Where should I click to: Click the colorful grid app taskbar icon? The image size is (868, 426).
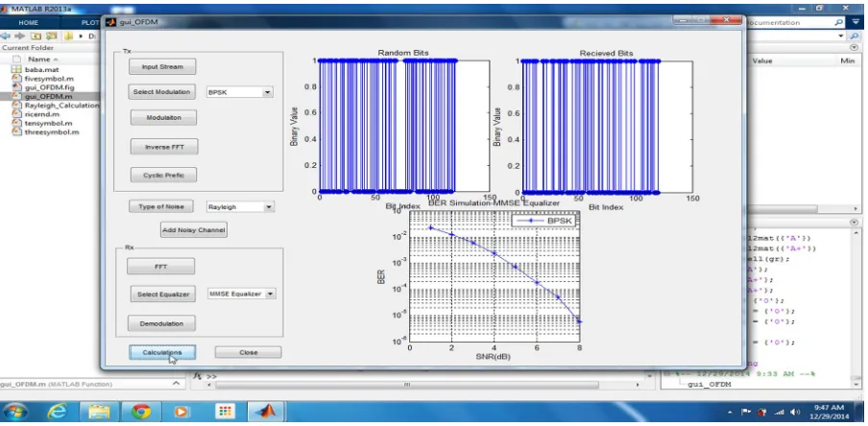point(225,412)
